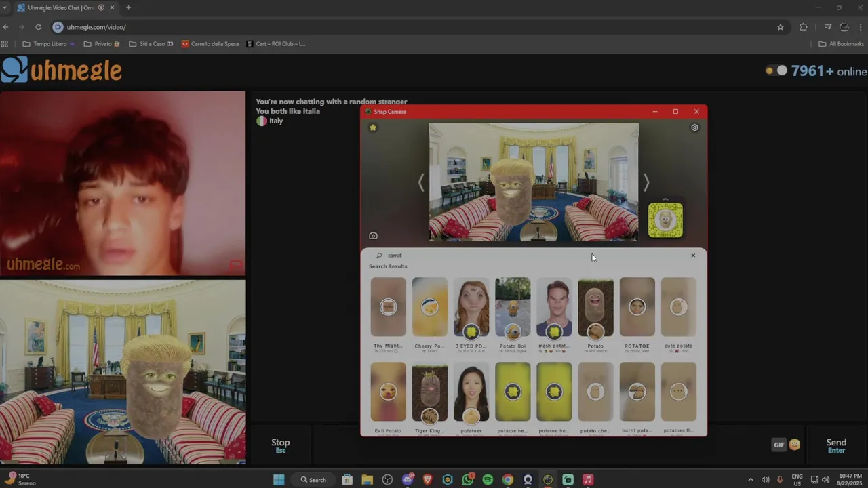Click the yellow Snapcode lens icon

tap(665, 220)
